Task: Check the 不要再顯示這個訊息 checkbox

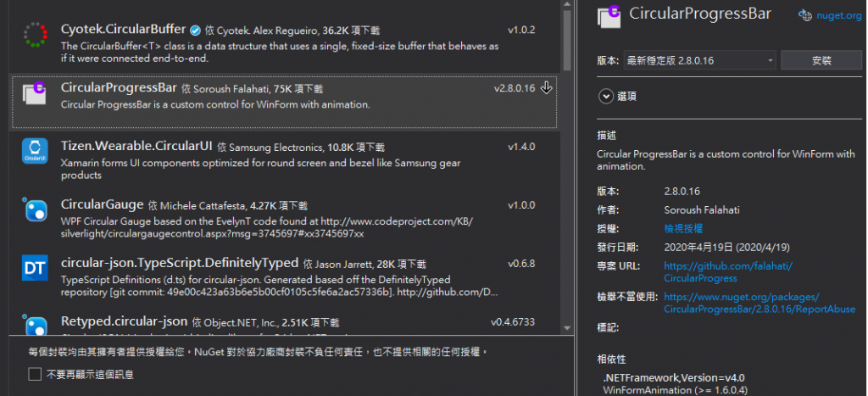Action: pyautogui.click(x=35, y=375)
